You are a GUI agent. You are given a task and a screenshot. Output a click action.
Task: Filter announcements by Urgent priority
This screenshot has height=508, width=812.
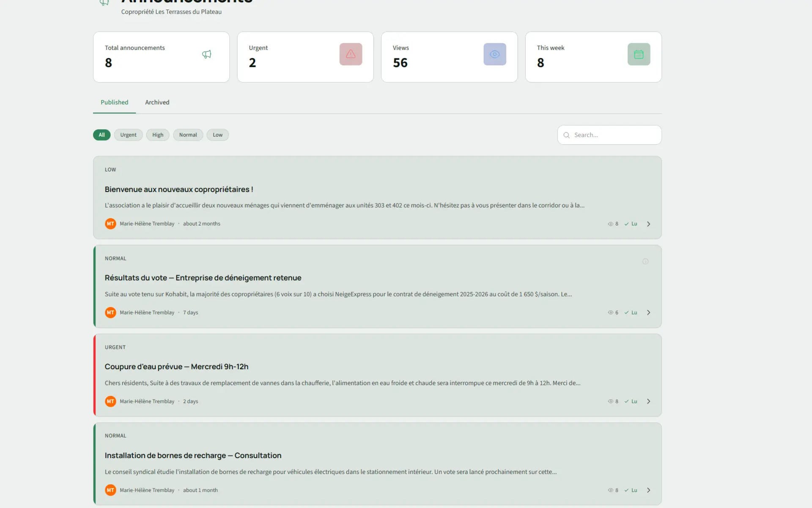128,135
